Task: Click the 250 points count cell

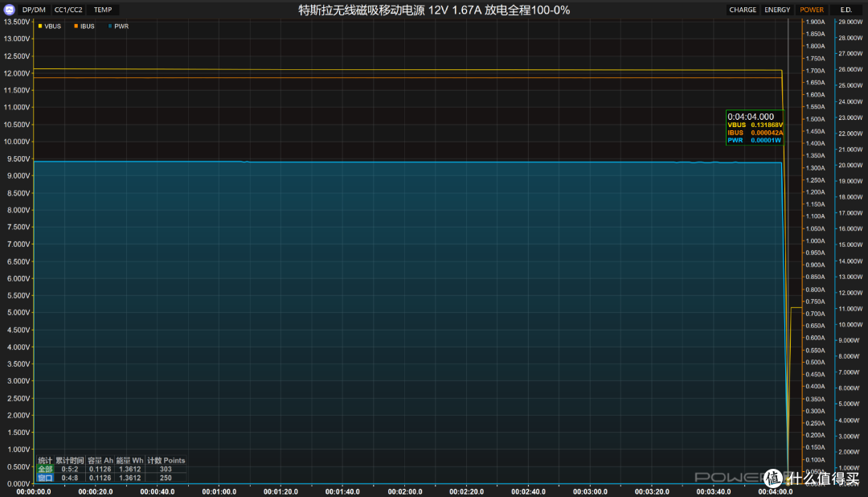Action: 166,478
